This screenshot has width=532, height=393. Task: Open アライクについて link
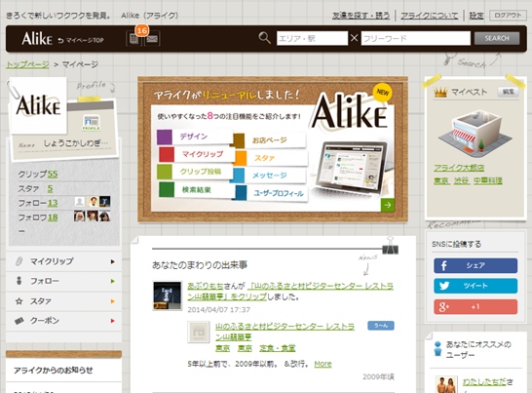tap(429, 16)
